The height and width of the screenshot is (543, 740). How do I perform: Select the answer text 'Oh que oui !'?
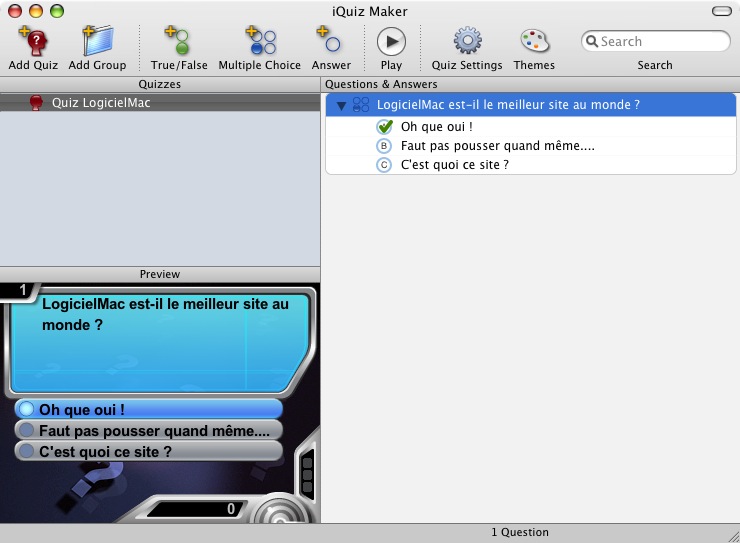[437, 126]
